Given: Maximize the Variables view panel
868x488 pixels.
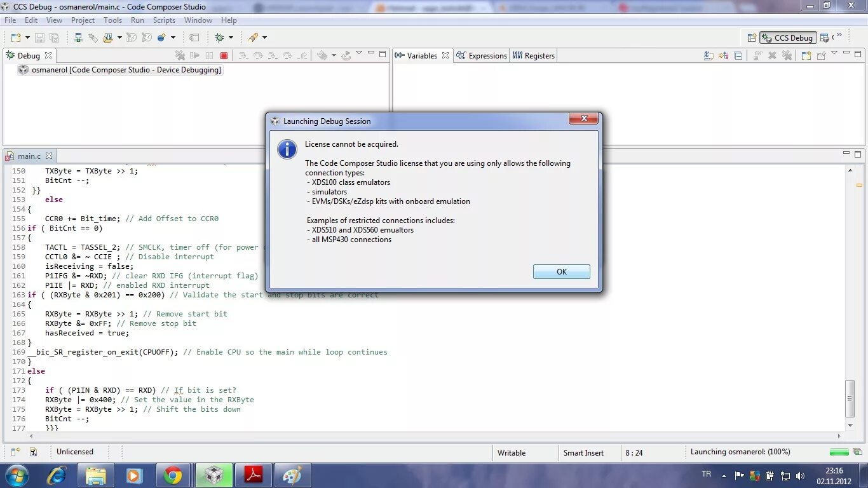Looking at the screenshot, I should pos(858,54).
